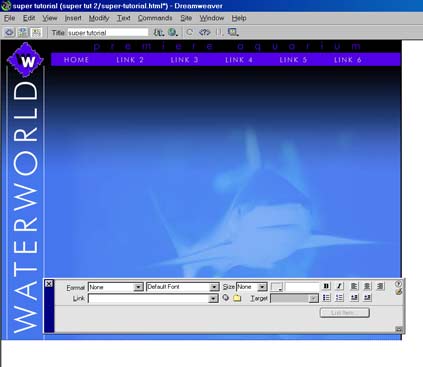The image size is (423, 367).
Task: Switch to Show Code View
Action: 9,32
